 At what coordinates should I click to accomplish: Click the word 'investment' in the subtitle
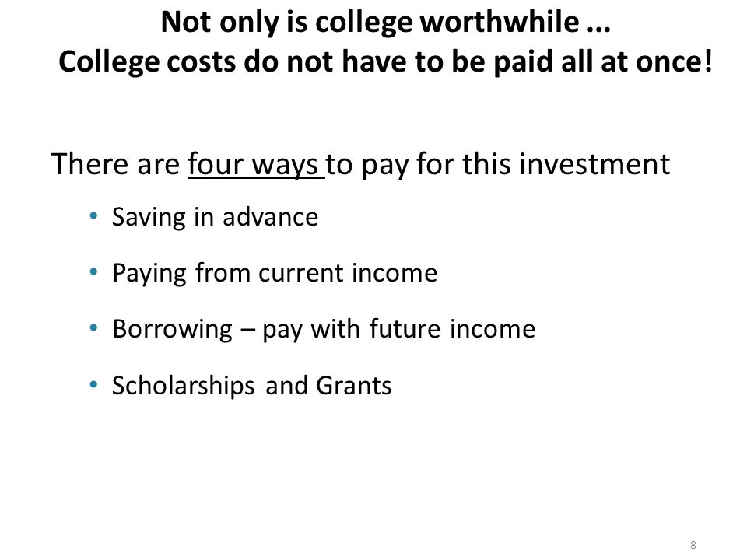pyautogui.click(x=594, y=164)
